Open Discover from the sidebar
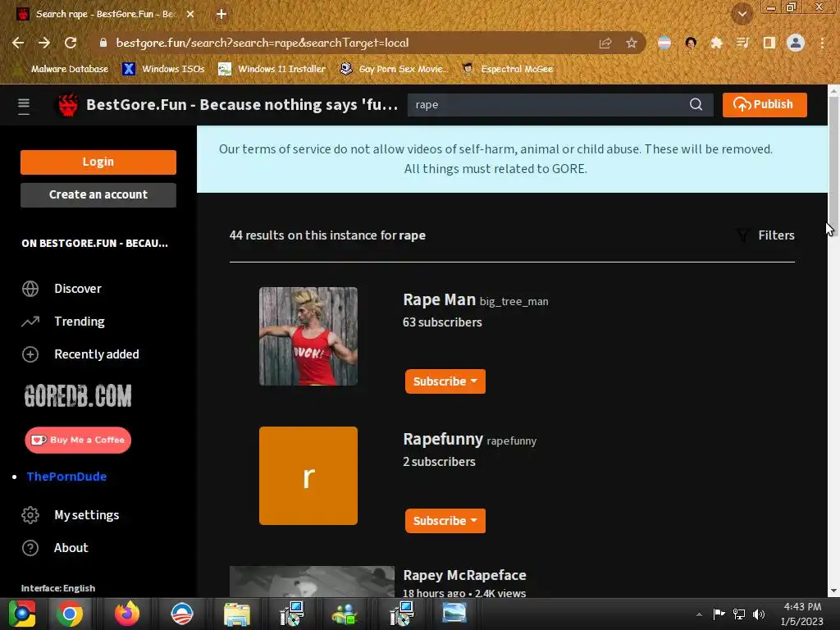The image size is (840, 630). pyautogui.click(x=78, y=289)
